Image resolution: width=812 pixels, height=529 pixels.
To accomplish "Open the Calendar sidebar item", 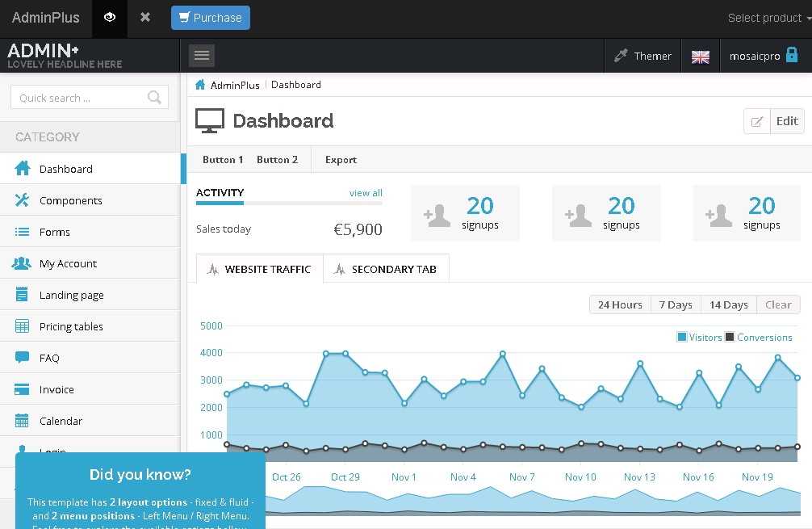I will coord(61,421).
